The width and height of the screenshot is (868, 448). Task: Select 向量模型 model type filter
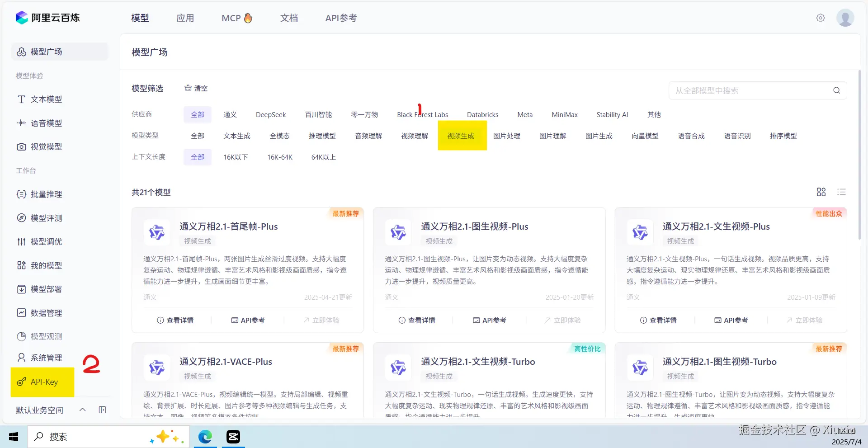tap(645, 136)
